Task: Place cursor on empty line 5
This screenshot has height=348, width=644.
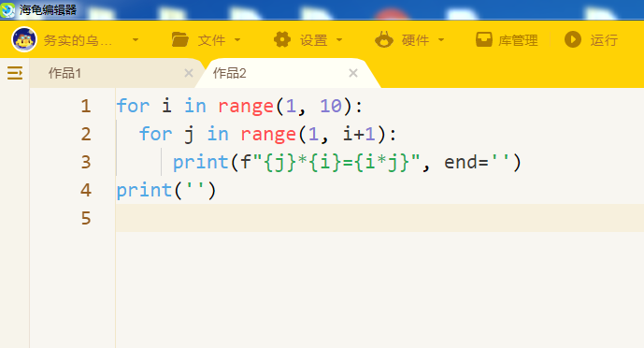Action: click(x=379, y=218)
